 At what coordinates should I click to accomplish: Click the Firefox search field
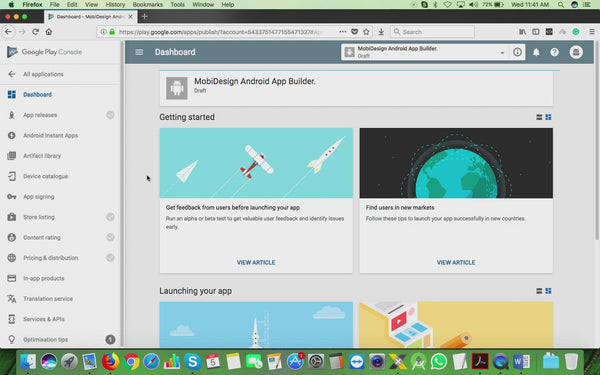pos(432,32)
